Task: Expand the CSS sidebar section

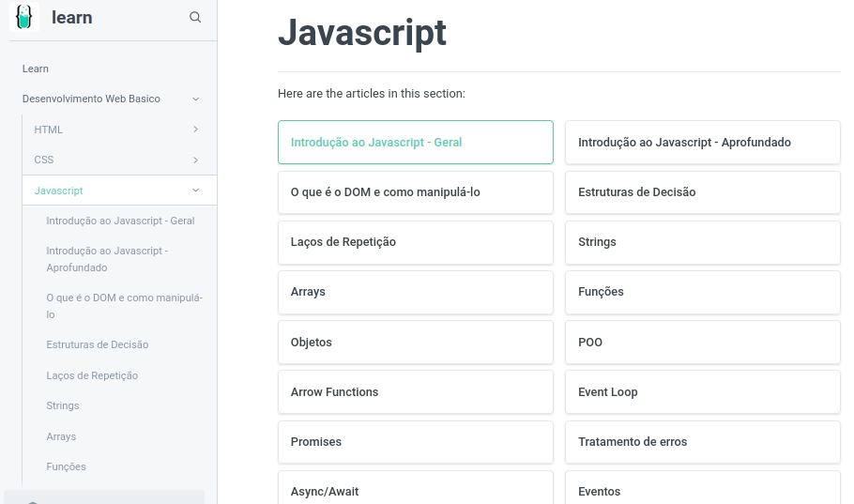Action: click(195, 160)
